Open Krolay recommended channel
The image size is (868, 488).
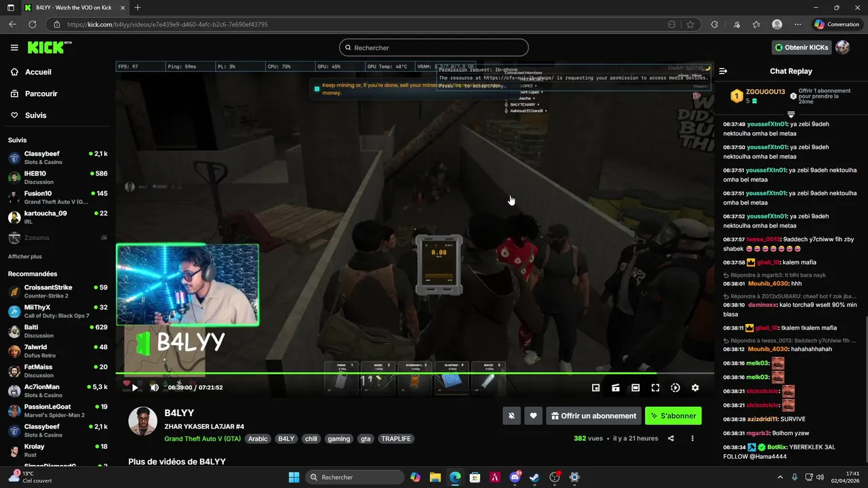coord(58,451)
